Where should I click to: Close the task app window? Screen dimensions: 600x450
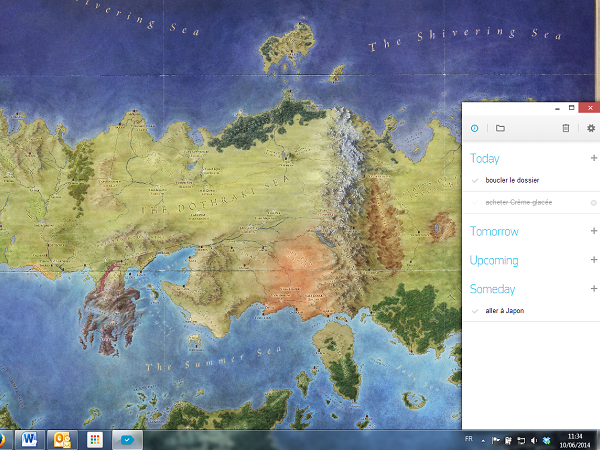click(590, 108)
